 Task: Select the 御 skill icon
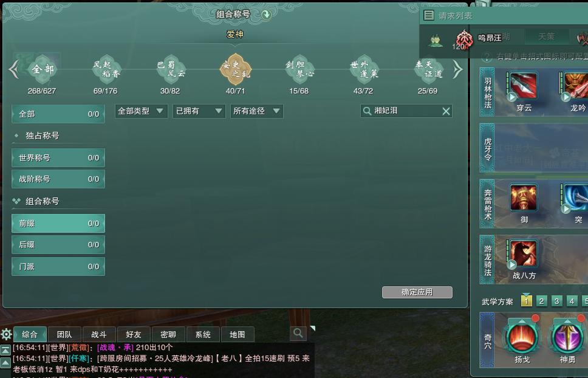524,198
